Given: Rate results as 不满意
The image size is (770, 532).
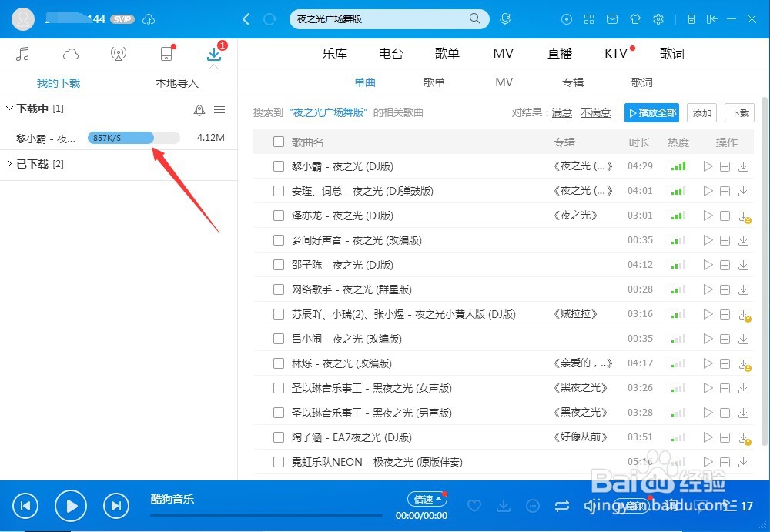Looking at the screenshot, I should pyautogui.click(x=595, y=113).
